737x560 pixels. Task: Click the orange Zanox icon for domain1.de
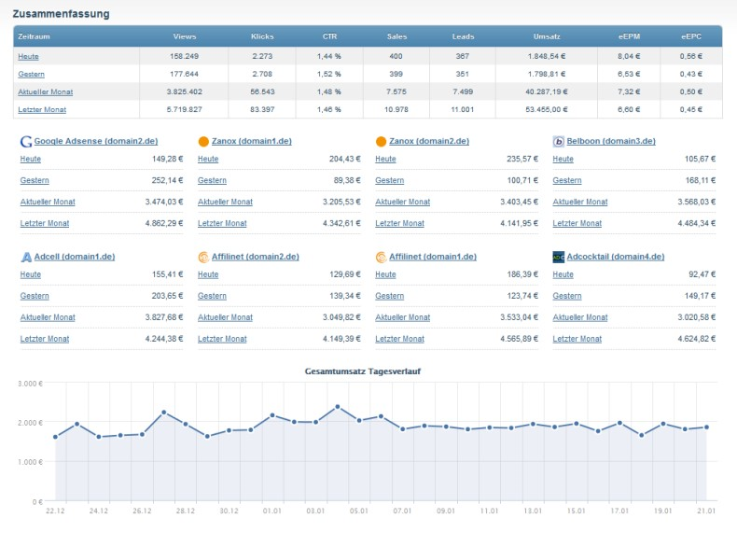coord(203,142)
